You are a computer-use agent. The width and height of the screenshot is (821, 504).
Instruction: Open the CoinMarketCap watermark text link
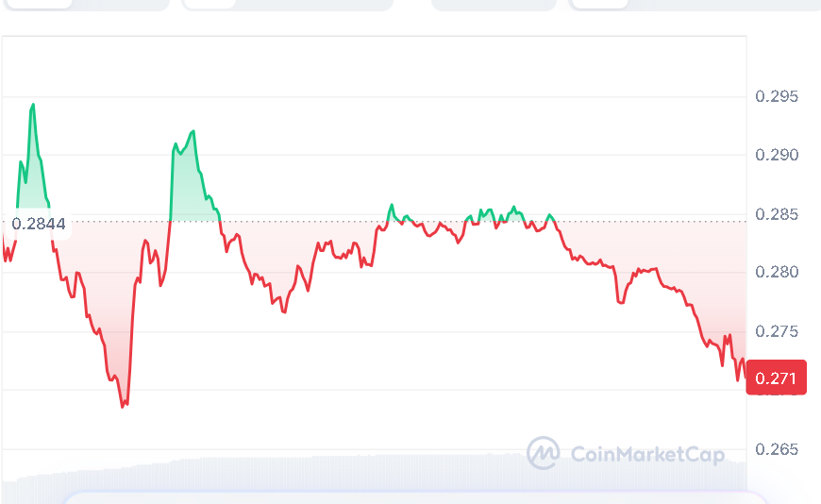click(x=647, y=455)
